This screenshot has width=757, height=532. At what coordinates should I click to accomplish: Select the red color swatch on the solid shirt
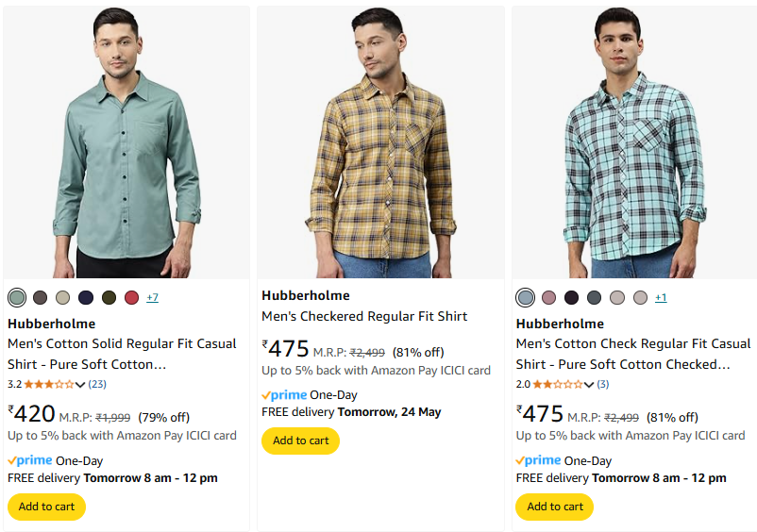(131, 298)
